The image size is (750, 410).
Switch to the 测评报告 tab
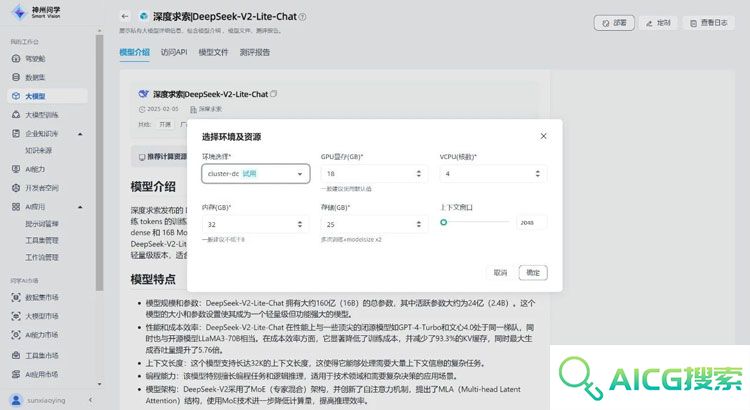point(254,52)
